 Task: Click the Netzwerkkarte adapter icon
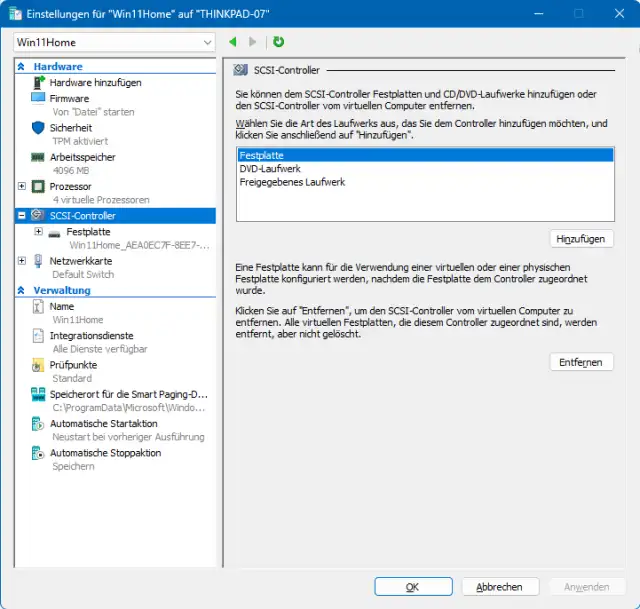pos(38,261)
